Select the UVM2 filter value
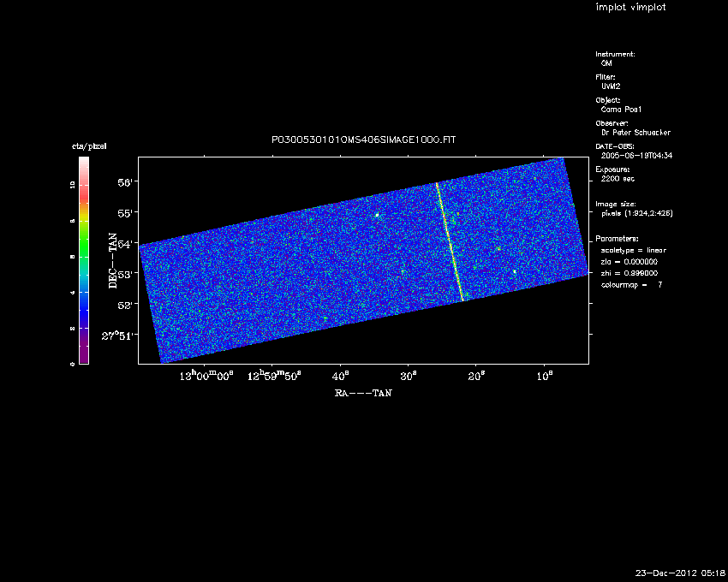The height and width of the screenshot is (582, 728). [611, 86]
